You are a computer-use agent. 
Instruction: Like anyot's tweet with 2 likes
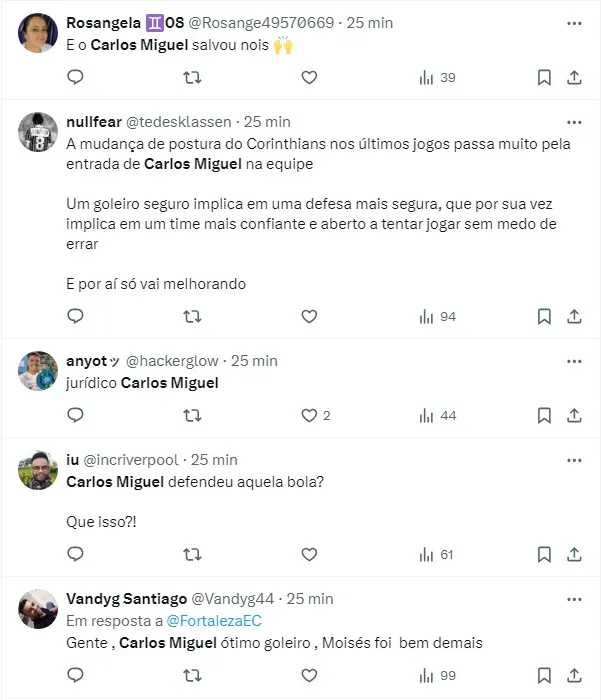309,415
